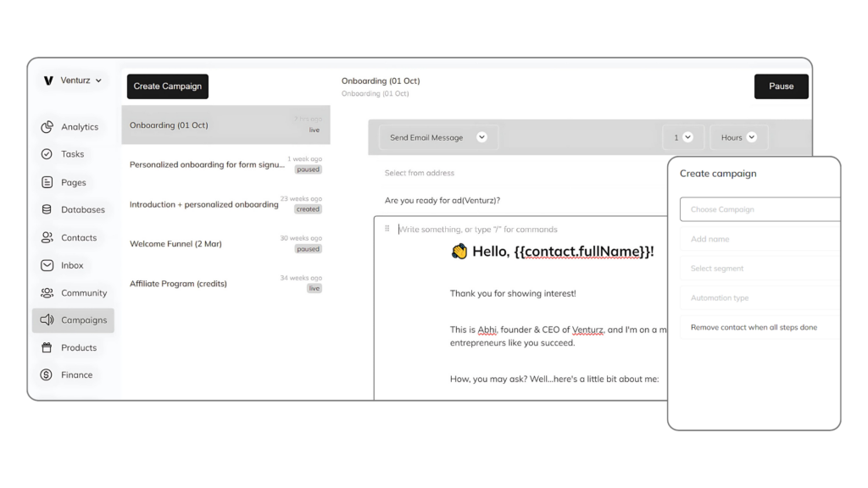This screenshot has height=488, width=868.
Task: Click the 'Hello, {{contact.fullName}}!' heading
Action: (x=563, y=252)
